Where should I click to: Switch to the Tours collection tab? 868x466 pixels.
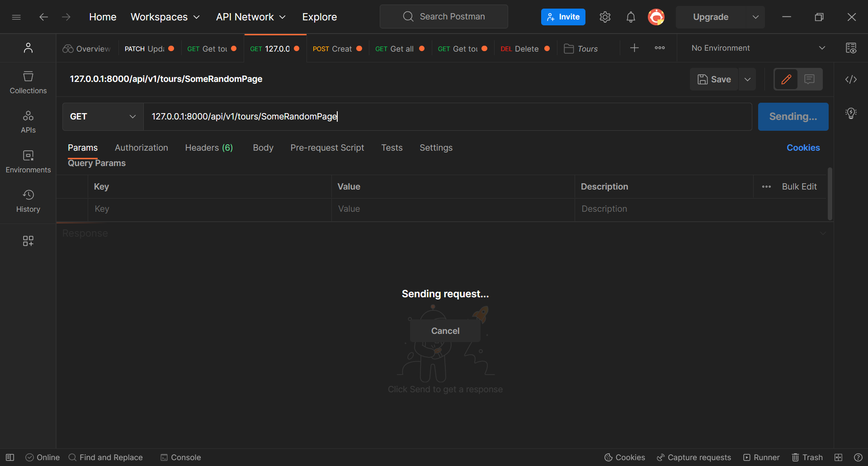click(x=581, y=48)
